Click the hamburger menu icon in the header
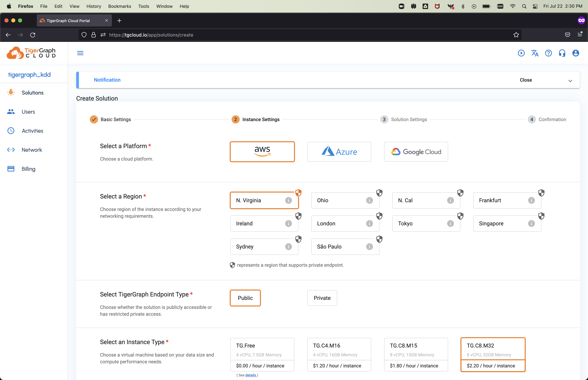 pos(80,53)
